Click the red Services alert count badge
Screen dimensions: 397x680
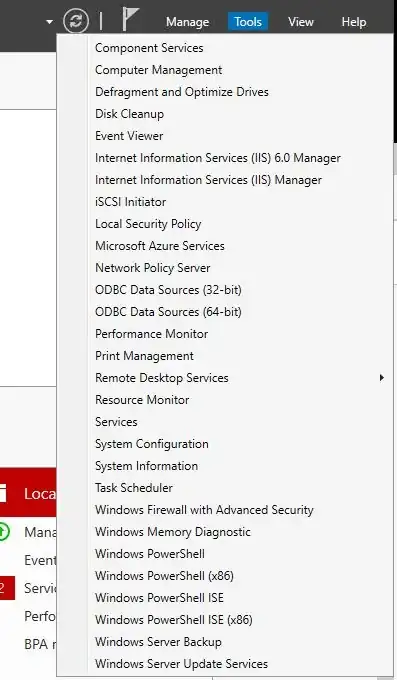[7, 588]
